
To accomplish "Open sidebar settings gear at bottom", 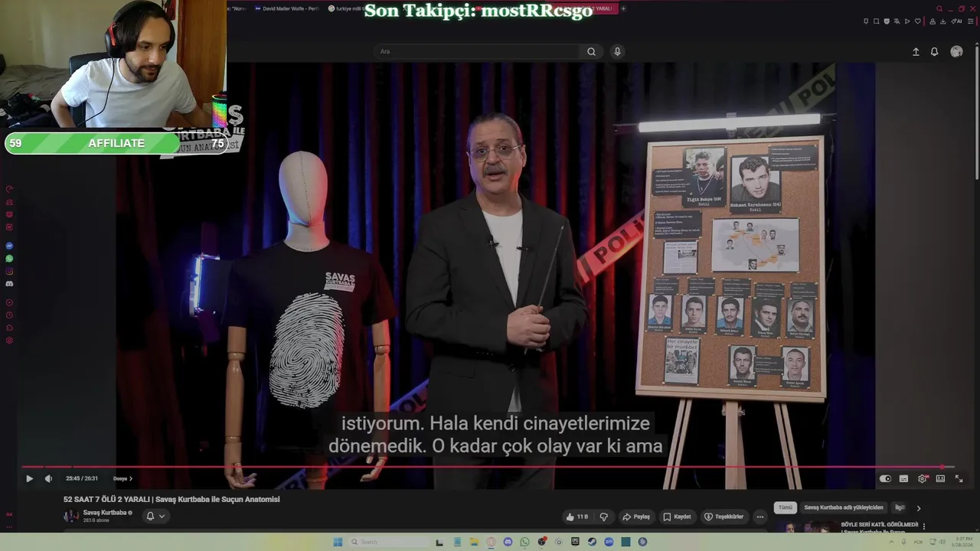I will (9, 341).
